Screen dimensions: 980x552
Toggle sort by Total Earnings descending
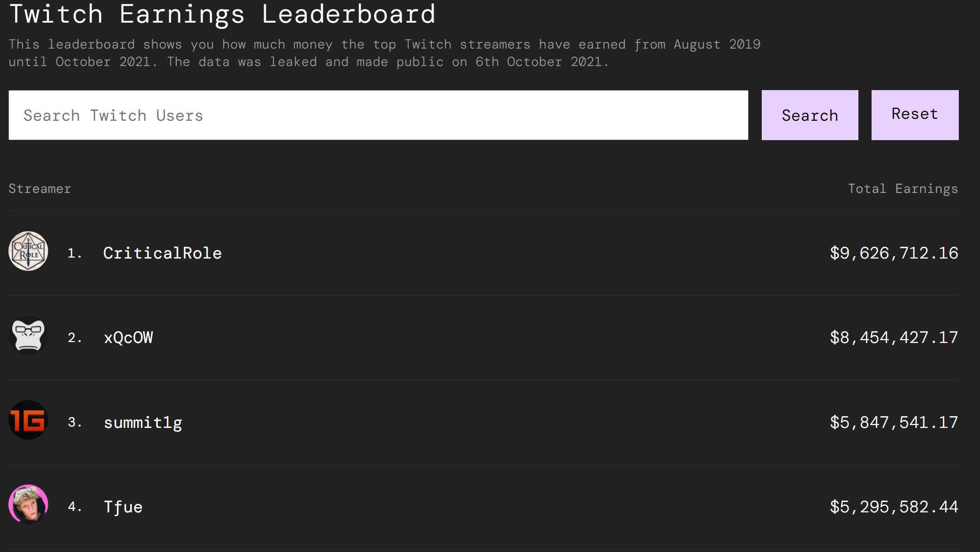coord(903,189)
